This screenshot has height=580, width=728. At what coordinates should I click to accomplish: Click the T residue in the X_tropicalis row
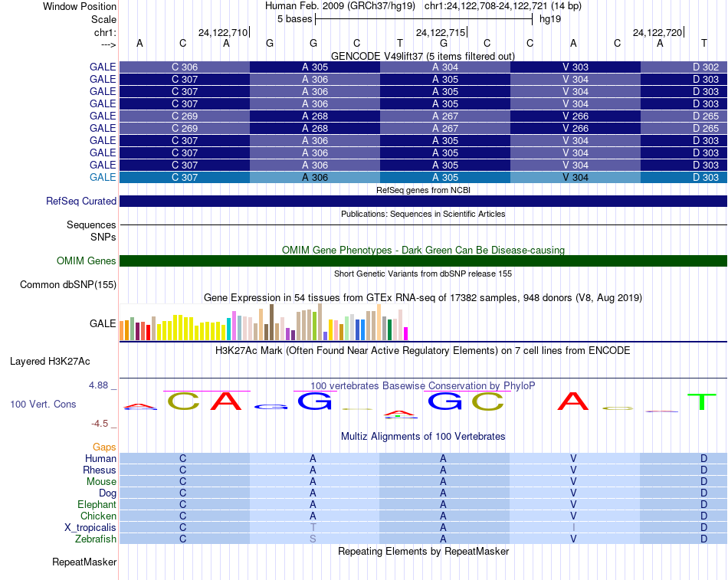pos(313,527)
